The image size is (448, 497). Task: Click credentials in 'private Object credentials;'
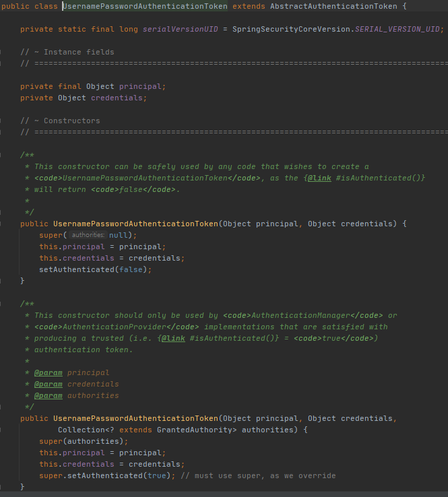[x=117, y=98]
